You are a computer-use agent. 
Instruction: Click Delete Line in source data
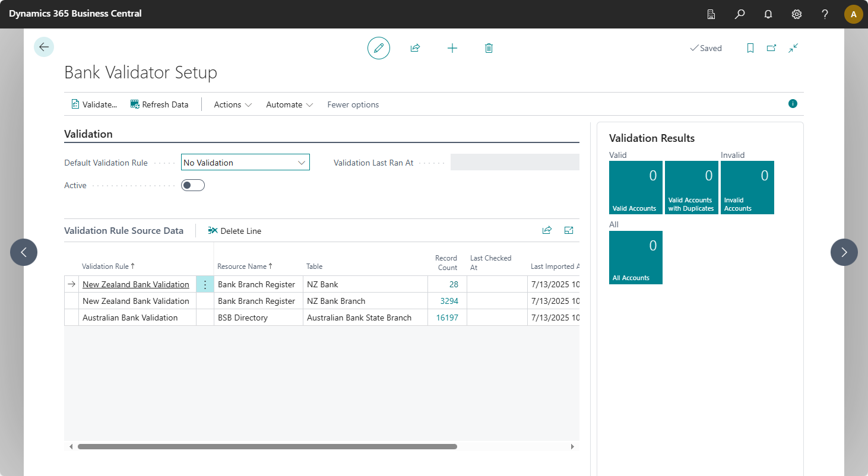pos(235,231)
